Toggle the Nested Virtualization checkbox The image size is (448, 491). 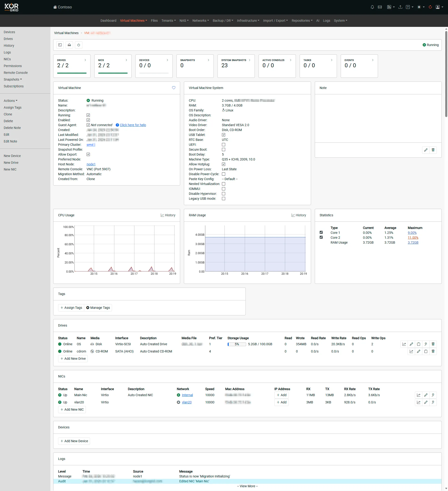(x=223, y=184)
